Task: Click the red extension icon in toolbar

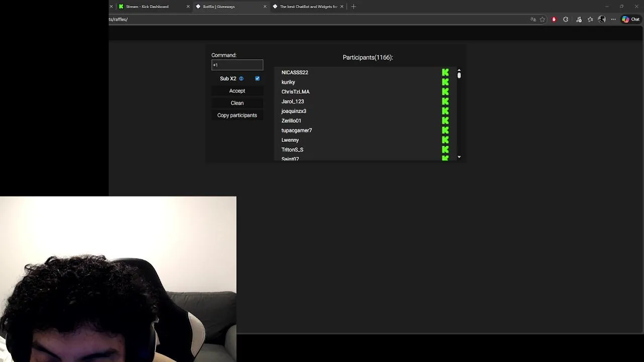Action: pyautogui.click(x=554, y=19)
